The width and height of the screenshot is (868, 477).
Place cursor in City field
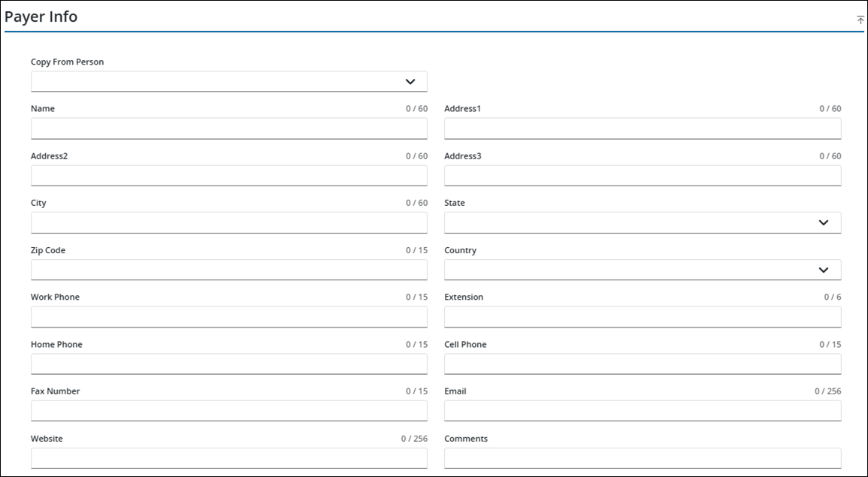pos(228,222)
